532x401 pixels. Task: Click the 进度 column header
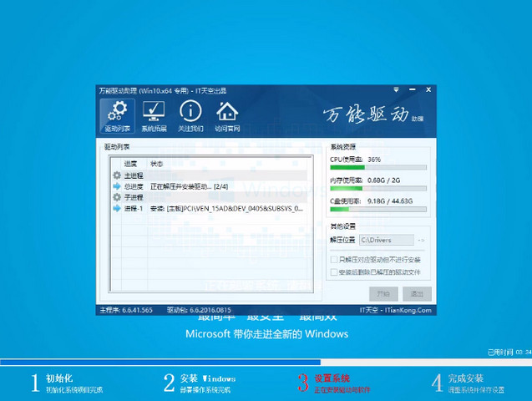[130, 164]
